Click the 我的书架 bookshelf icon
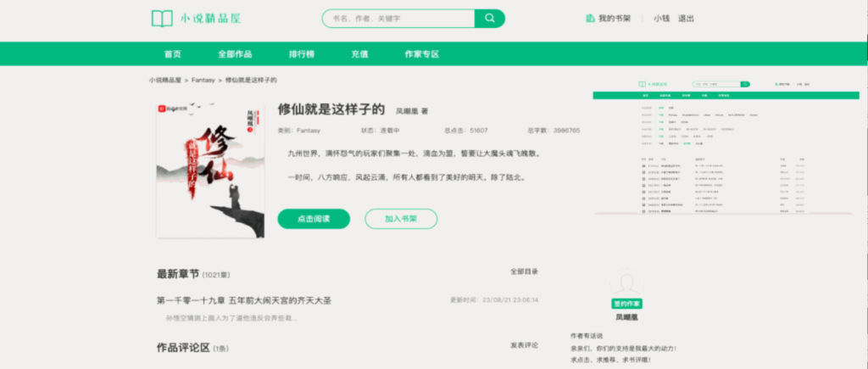This screenshot has width=868, height=369. coord(590,19)
